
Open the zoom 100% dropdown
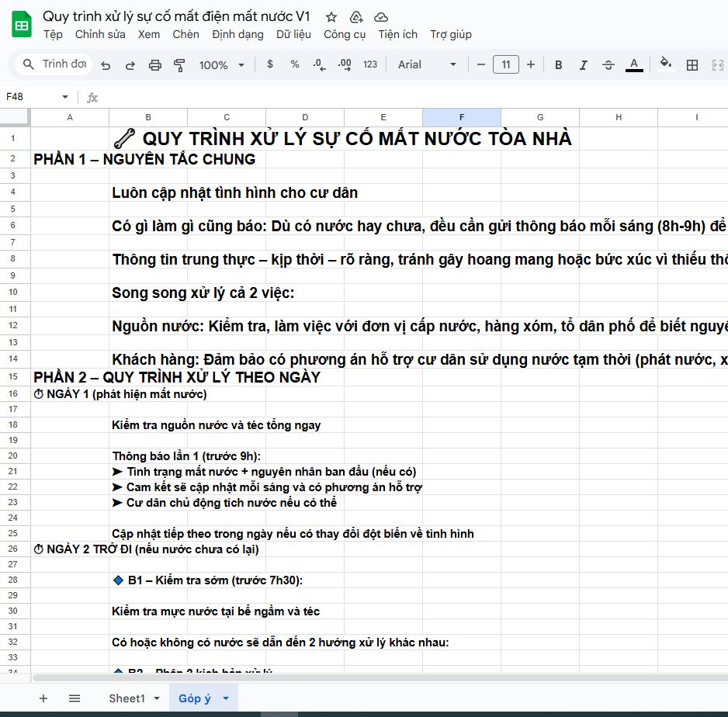221,65
